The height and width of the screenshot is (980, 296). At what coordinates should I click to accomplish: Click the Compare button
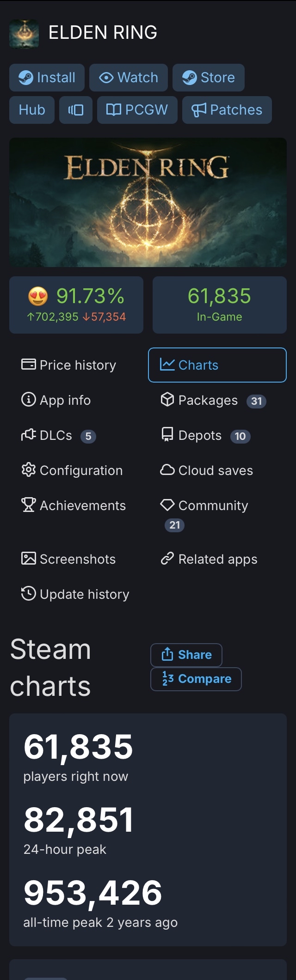pos(196,679)
